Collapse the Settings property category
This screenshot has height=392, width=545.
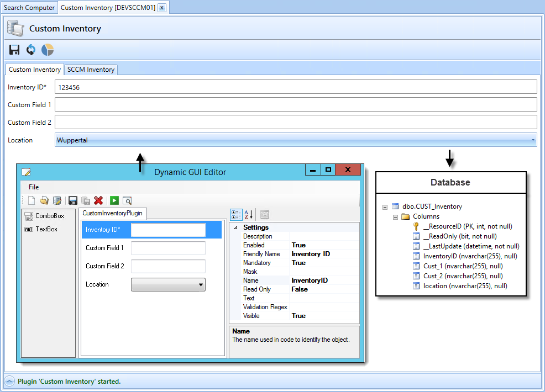pyautogui.click(x=235, y=228)
